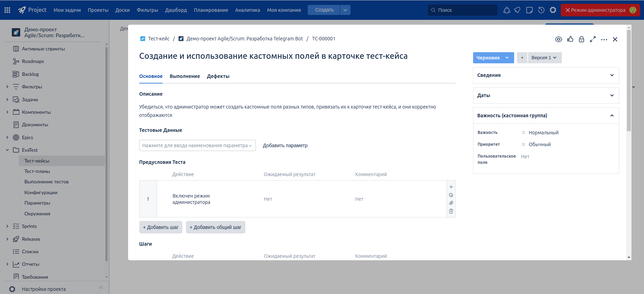Click the plus icon beside precondition step

point(451,187)
